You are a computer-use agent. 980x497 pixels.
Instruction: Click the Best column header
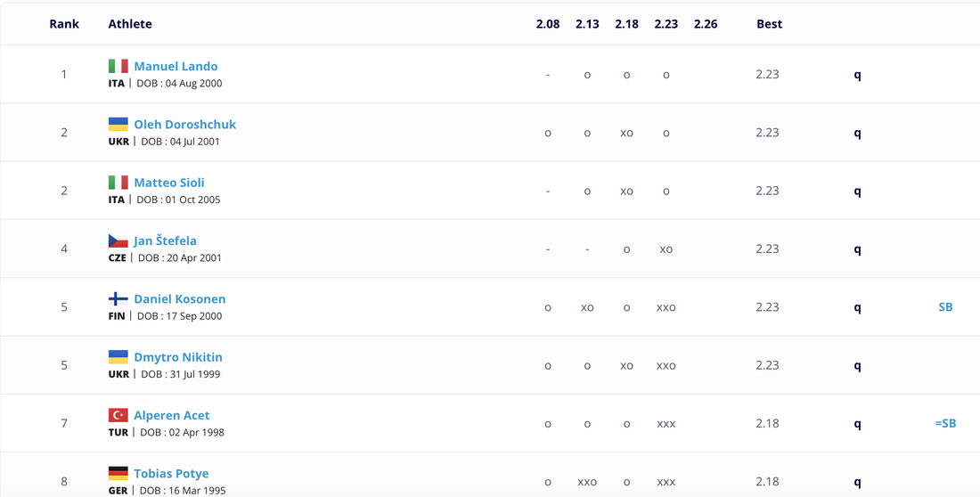point(769,24)
